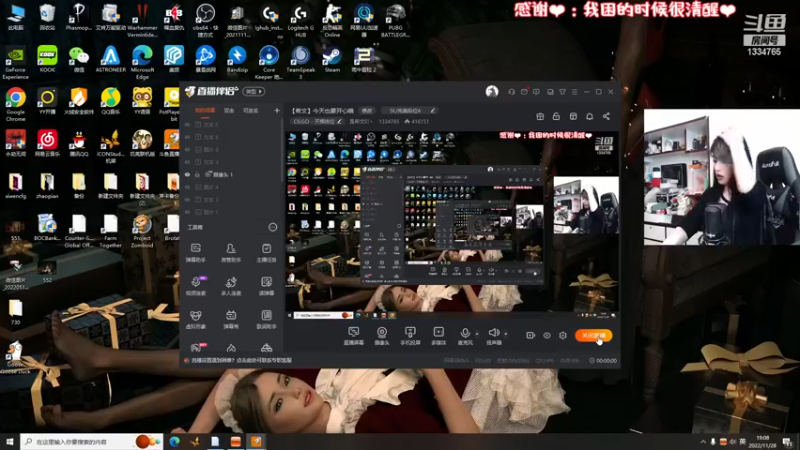
Task: Open the streamer avatar in title bar
Action: coord(492,92)
